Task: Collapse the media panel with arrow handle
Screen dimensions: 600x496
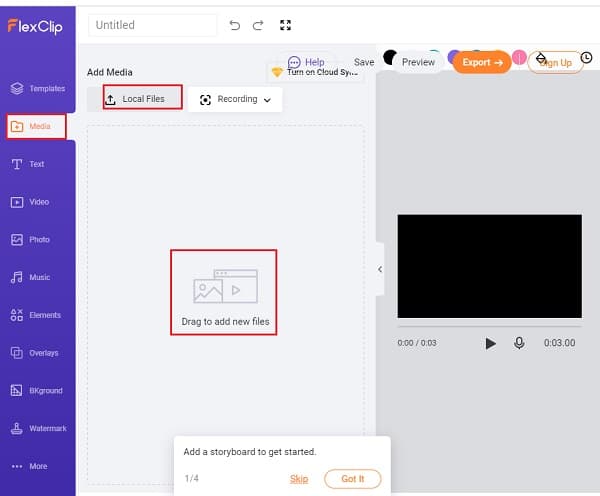Action: click(x=380, y=269)
